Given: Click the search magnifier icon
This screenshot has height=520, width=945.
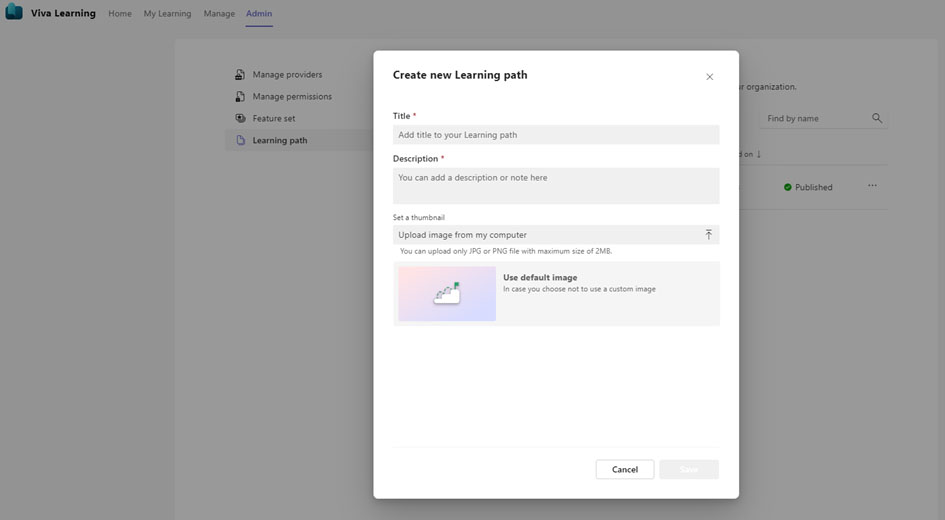Looking at the screenshot, I should [x=877, y=118].
